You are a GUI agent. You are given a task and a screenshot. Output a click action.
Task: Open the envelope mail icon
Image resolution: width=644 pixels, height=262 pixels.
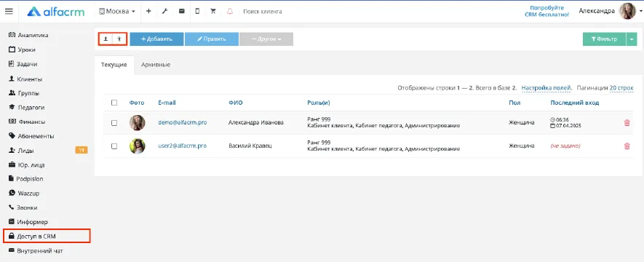pyautogui.click(x=181, y=12)
